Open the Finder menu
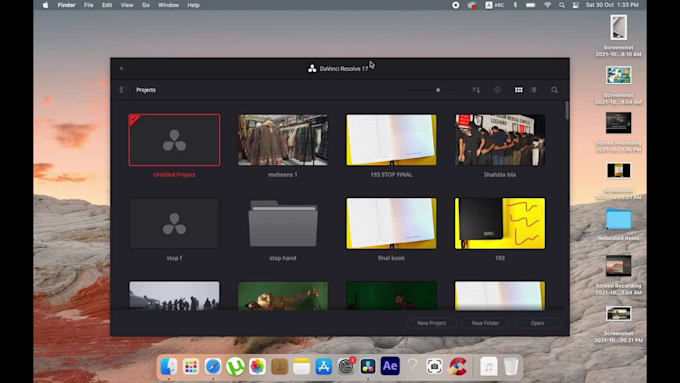This screenshot has width=680, height=383. point(66,5)
